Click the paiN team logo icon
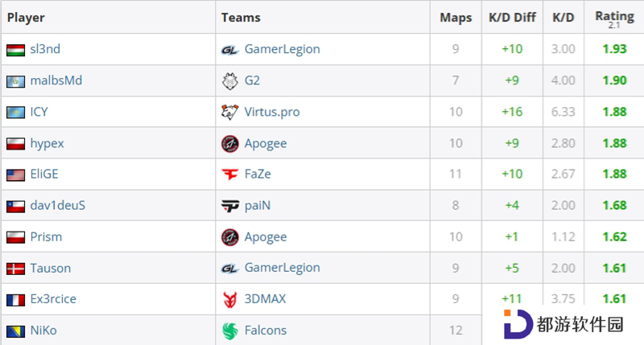The width and height of the screenshot is (644, 345). click(x=229, y=206)
